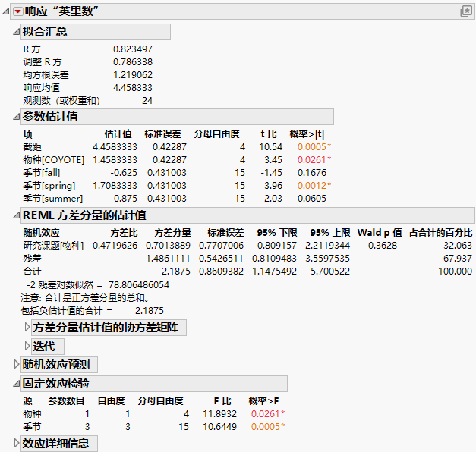Click the 分母自由度 header in 参数估计值
Viewport: 476px width, 452px height.
[217, 134]
